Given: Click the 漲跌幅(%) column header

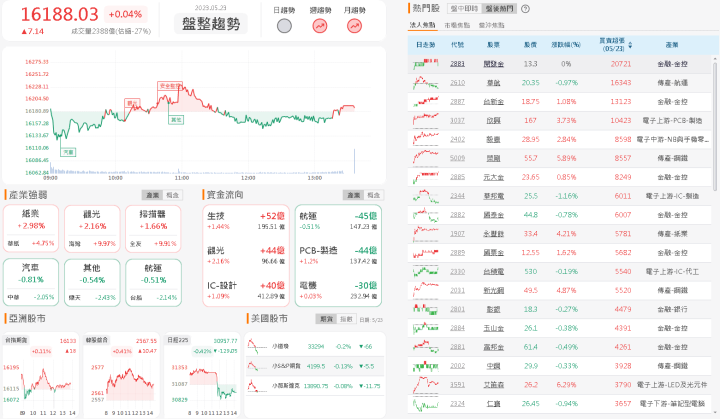Looking at the screenshot, I should (x=566, y=45).
